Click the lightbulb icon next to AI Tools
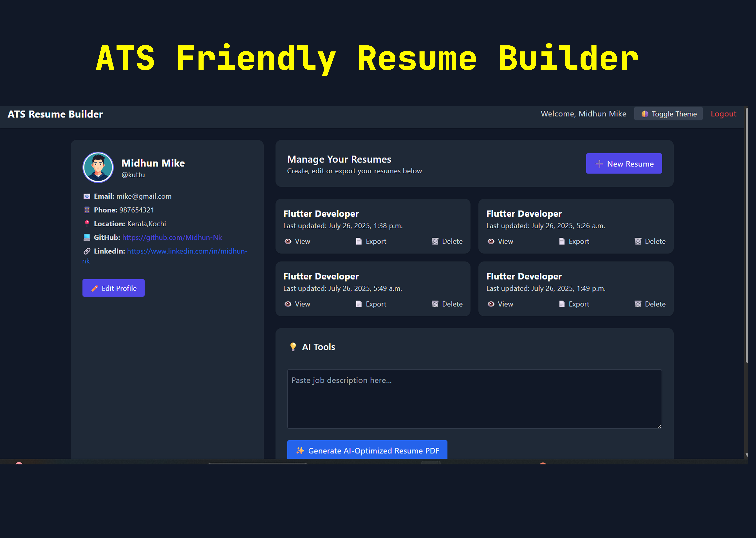Viewport: 756px width, 538px height. [x=293, y=347]
